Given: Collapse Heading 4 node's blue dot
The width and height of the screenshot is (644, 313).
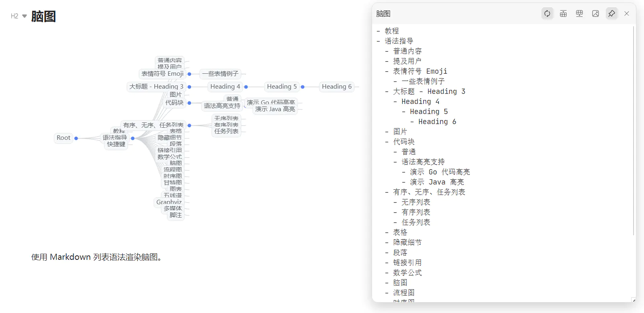Looking at the screenshot, I should coord(246,87).
